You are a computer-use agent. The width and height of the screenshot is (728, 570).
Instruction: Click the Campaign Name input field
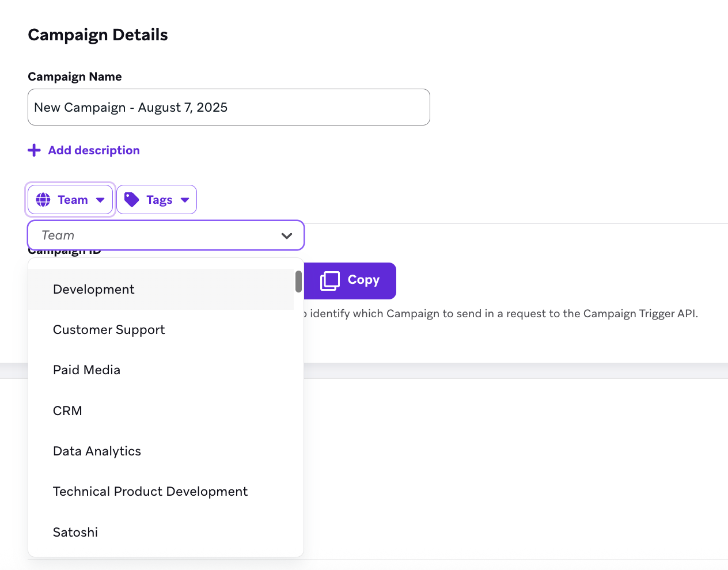click(x=229, y=107)
